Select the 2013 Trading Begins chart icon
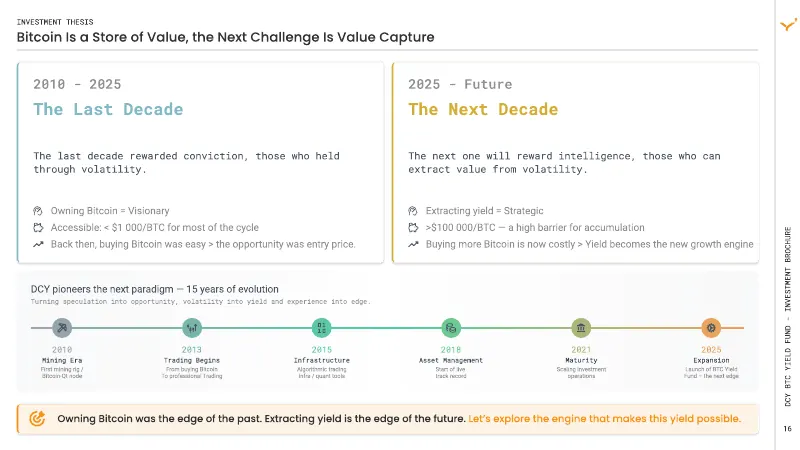 pos(192,328)
